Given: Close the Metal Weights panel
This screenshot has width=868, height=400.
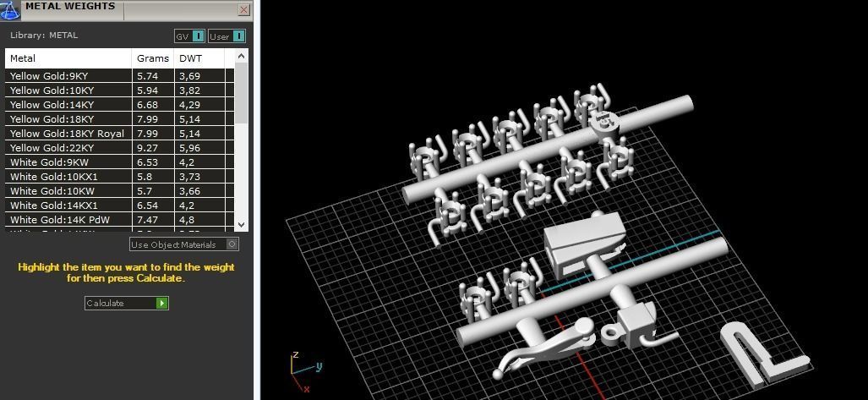Looking at the screenshot, I should pyautogui.click(x=243, y=9).
